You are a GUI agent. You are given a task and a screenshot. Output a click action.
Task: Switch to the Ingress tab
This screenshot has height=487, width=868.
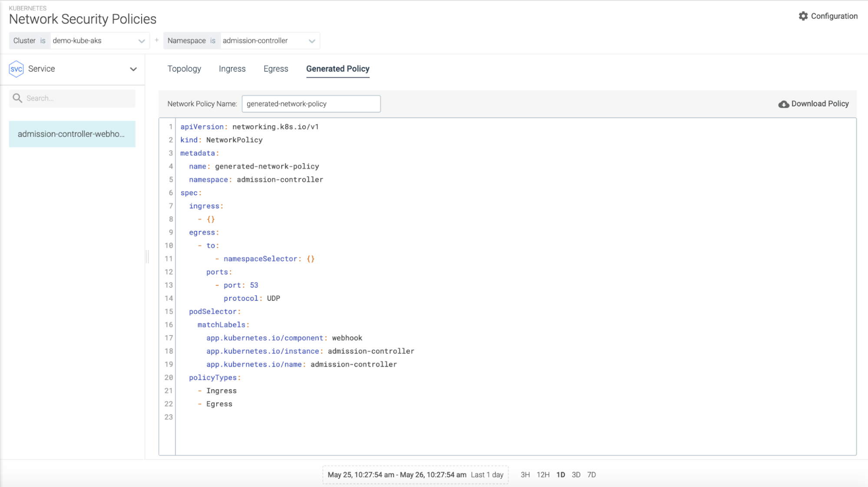pyautogui.click(x=232, y=69)
